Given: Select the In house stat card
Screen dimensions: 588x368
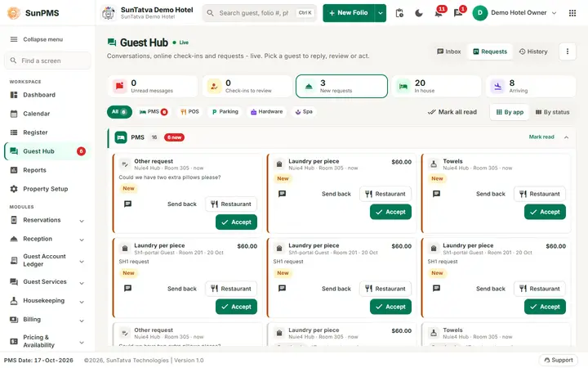Looking at the screenshot, I should tap(436, 87).
